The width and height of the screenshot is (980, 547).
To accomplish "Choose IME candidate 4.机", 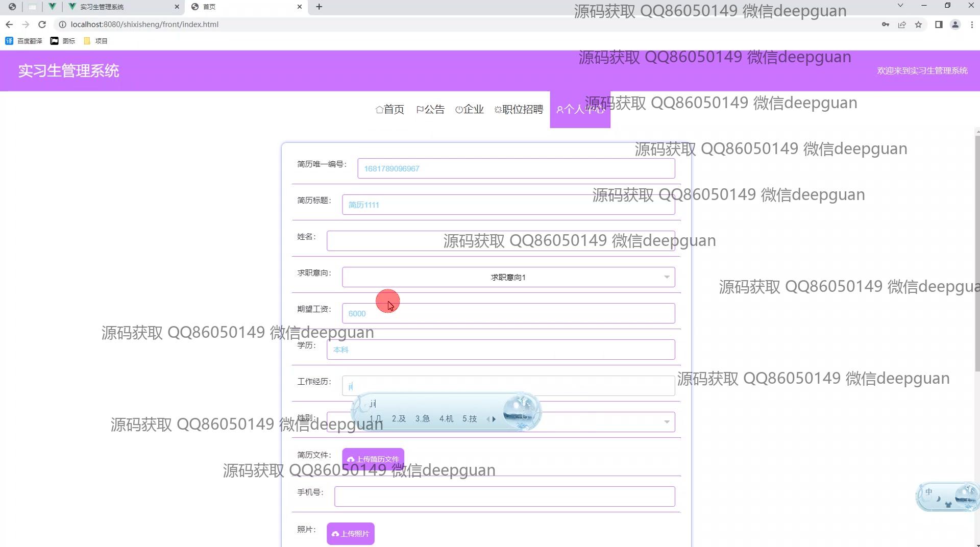I will [446, 419].
